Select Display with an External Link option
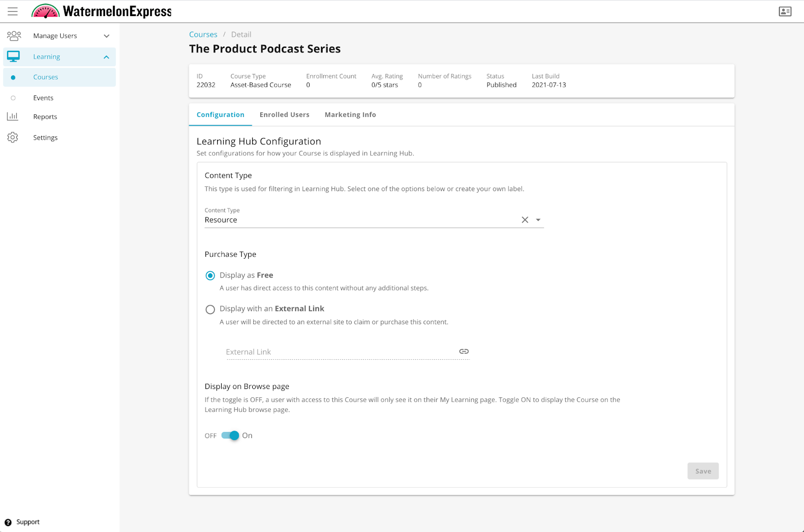Screen dimensions: 804x532 [x=210, y=309]
